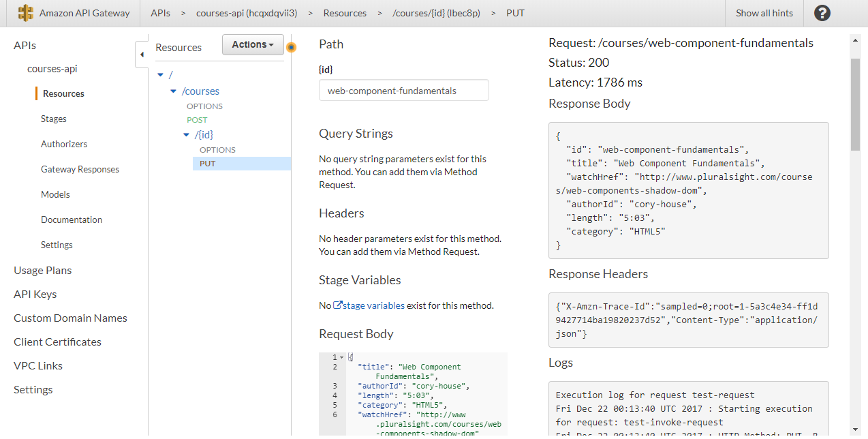
Task: Collapse the /{id} resource arrow
Action: coord(187,135)
